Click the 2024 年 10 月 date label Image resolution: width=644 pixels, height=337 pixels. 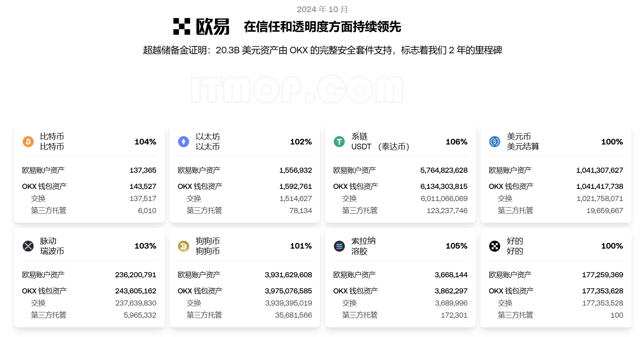click(322, 9)
